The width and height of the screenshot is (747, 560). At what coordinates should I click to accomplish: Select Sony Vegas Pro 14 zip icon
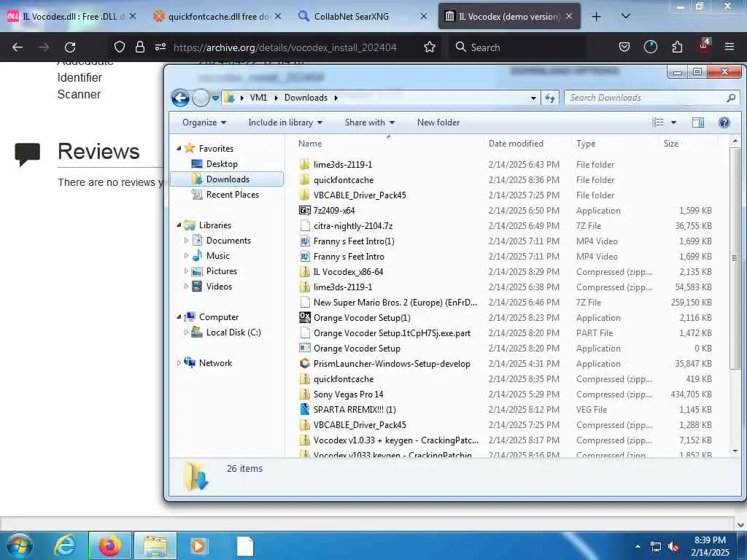click(x=305, y=394)
